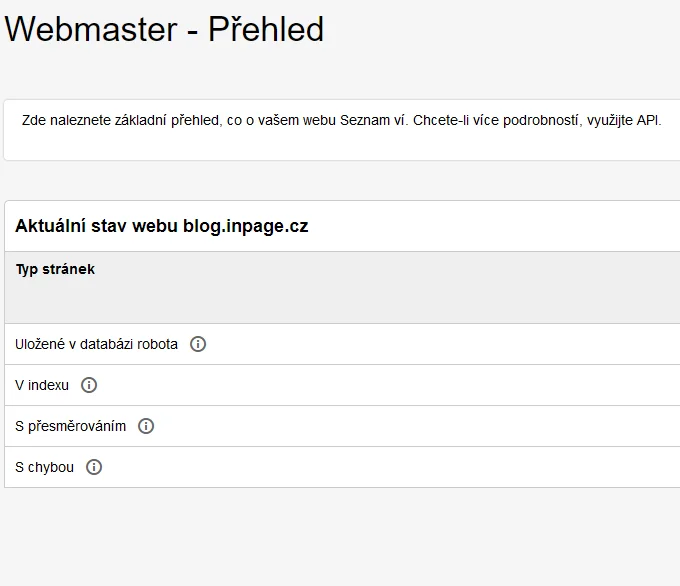The width and height of the screenshot is (680, 586).
Task: Click the word webu in the section heading
Action: (x=155, y=226)
